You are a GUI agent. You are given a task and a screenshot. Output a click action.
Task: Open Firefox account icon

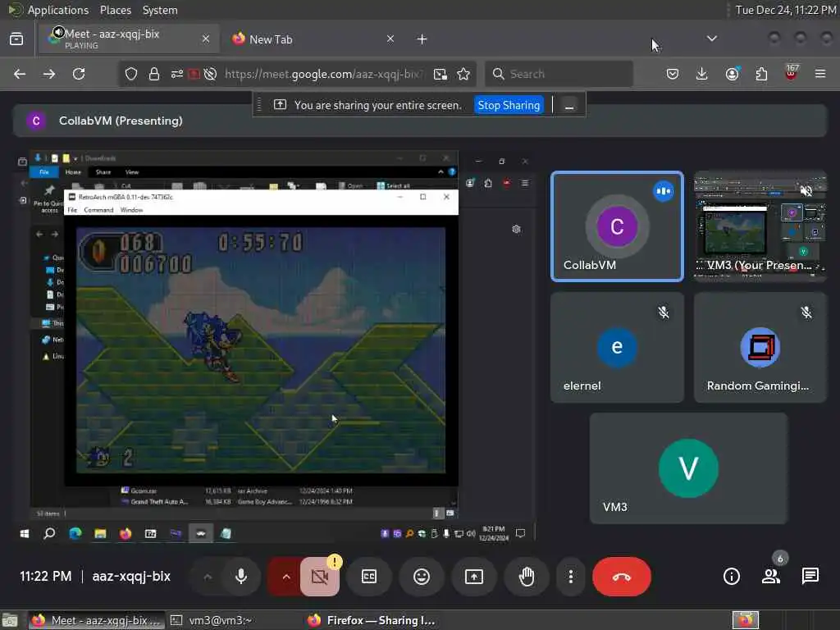[x=733, y=74]
